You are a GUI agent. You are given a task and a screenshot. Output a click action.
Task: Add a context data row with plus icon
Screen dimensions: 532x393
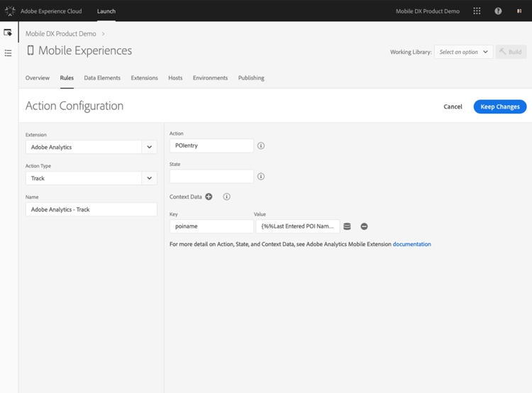pyautogui.click(x=209, y=196)
